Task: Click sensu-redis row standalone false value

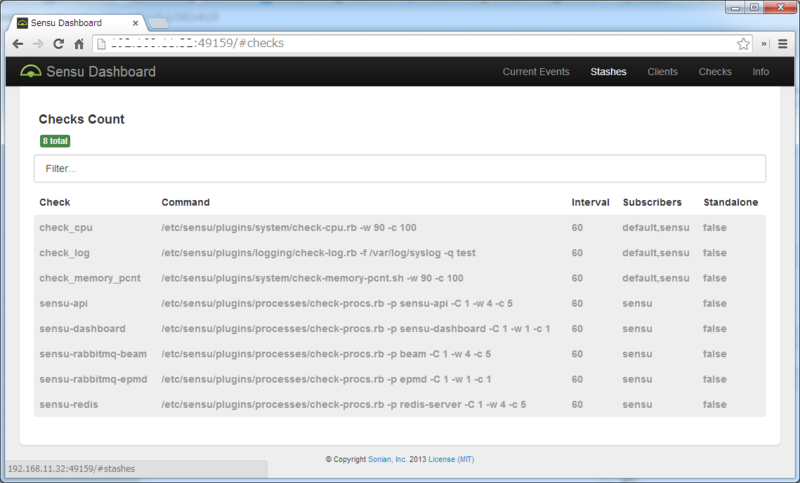Action: pyautogui.click(x=714, y=404)
